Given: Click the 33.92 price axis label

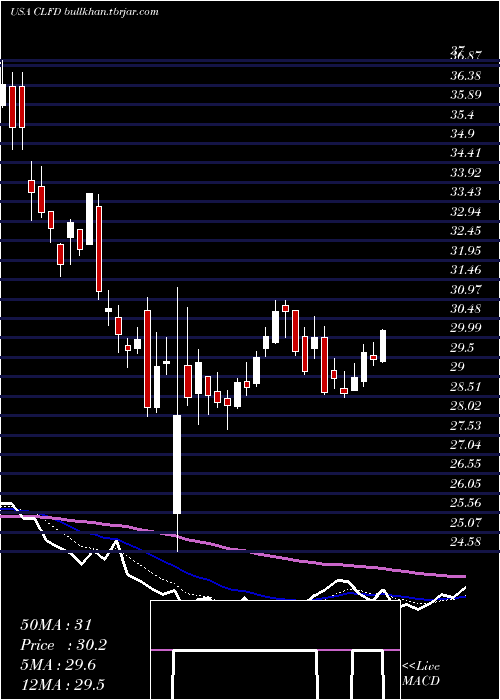Looking at the screenshot, I should (465, 173).
